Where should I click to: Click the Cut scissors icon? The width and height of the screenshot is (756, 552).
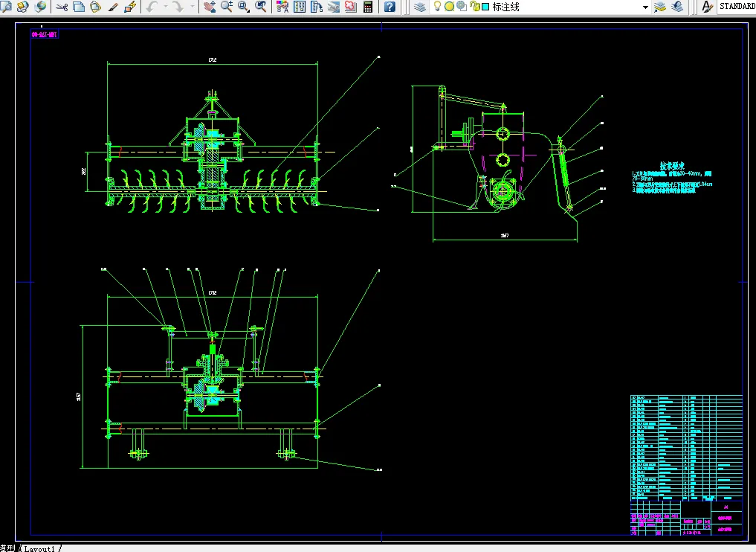62,7
